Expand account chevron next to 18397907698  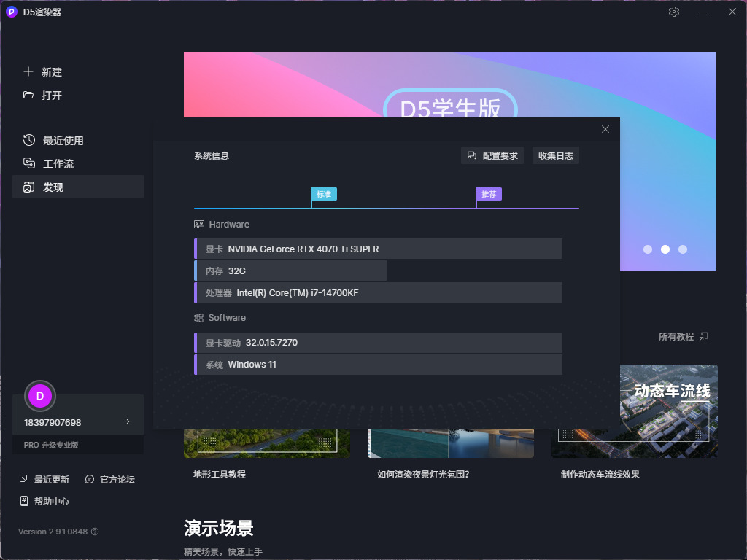(128, 422)
